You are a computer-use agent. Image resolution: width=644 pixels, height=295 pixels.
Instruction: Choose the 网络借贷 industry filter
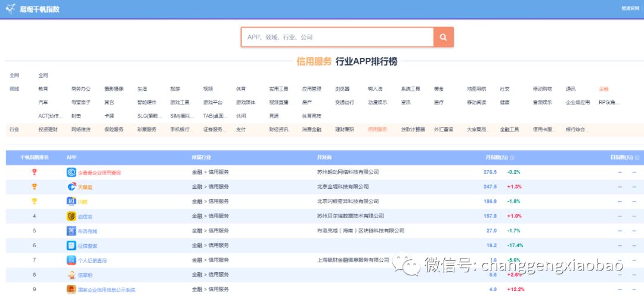(81, 130)
